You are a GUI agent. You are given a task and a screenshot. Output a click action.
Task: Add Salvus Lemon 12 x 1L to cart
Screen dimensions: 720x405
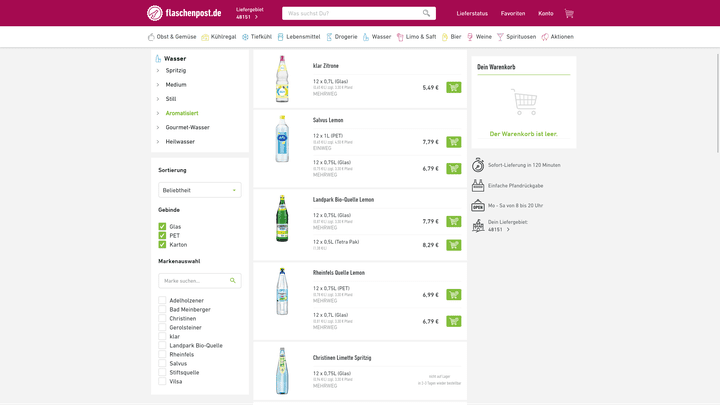coord(454,142)
